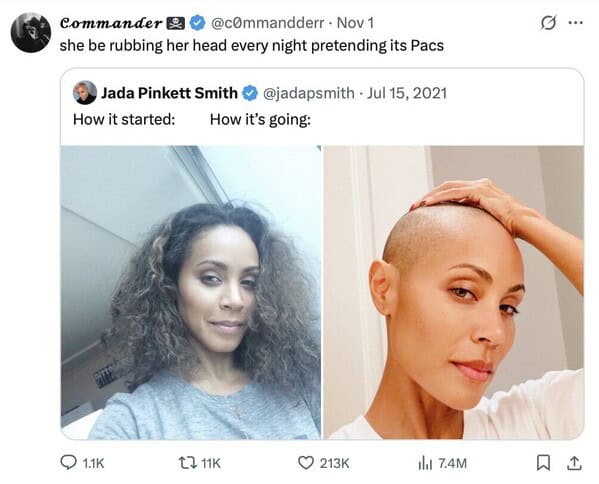The height and width of the screenshot is (484, 599).
Task: Bookmark this tweet
Action: pyautogui.click(x=543, y=463)
